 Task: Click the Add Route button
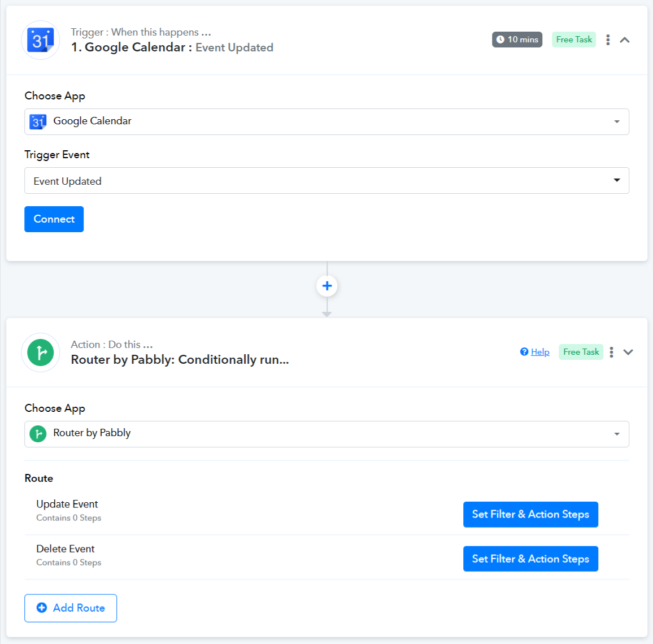tap(71, 608)
